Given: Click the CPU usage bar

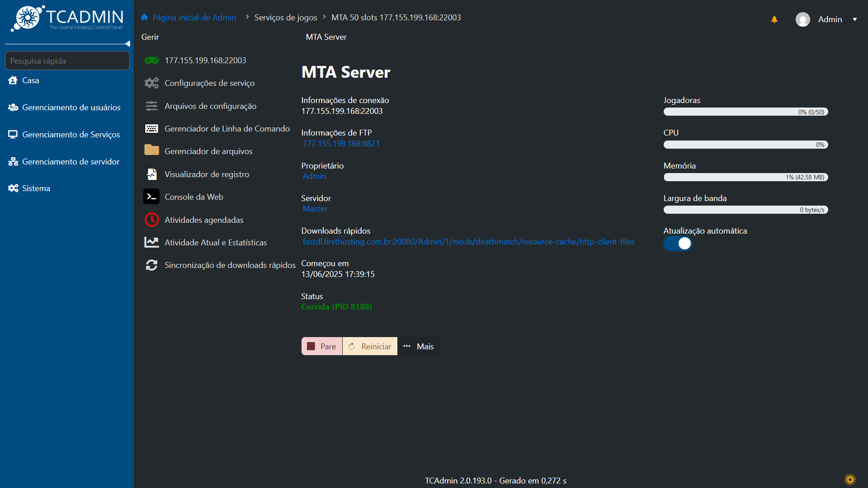Looking at the screenshot, I should (745, 145).
